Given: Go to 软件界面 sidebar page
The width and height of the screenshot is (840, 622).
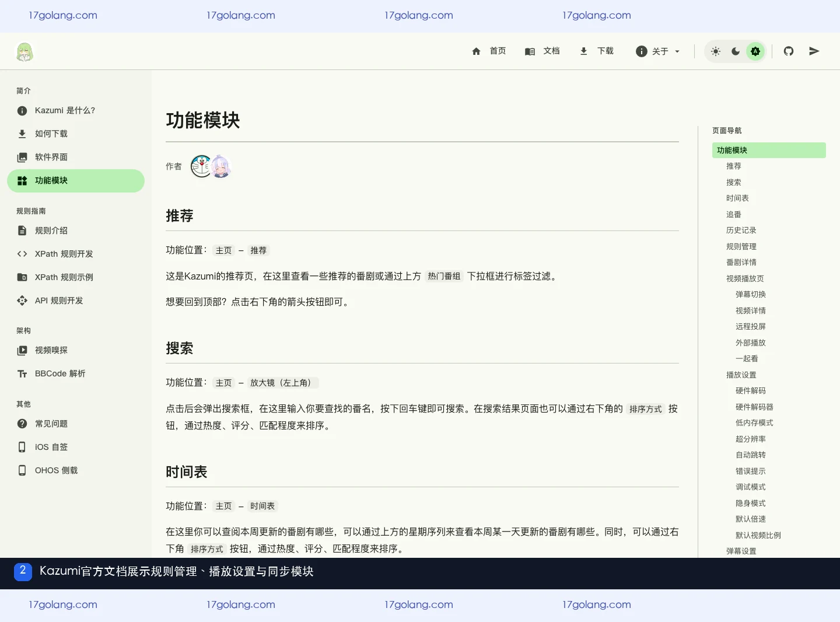Looking at the screenshot, I should [76, 157].
